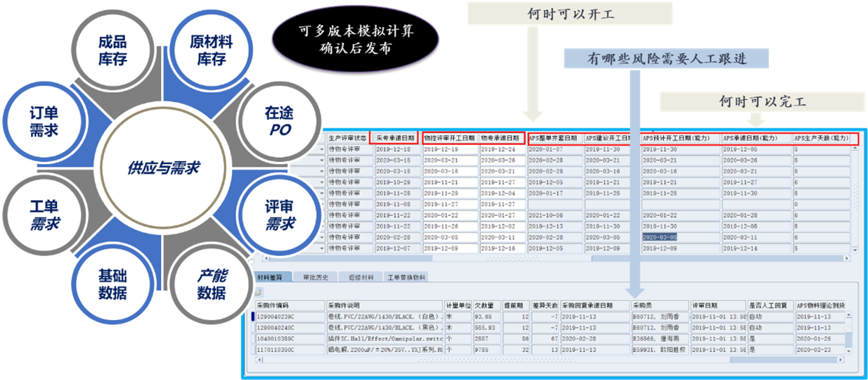Click the cell showing 2021-10-06
Viewport: 868px width, 380px height.
555,215
